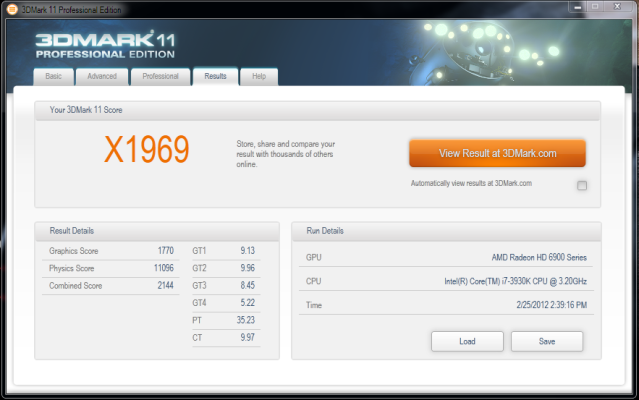639x400 pixels.
Task: Select the Physics Score value 11096
Action: [163, 268]
